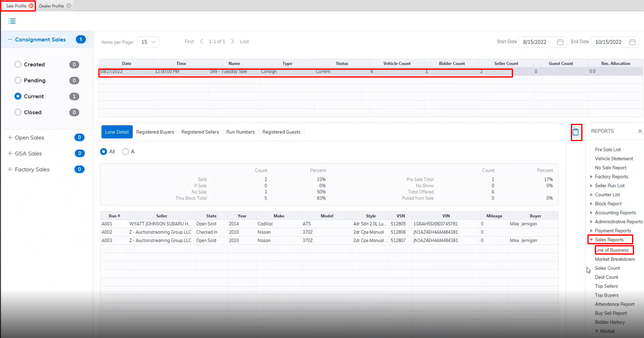This screenshot has width=644, height=338.
Task: Open Items per Page dropdown
Action: [148, 42]
